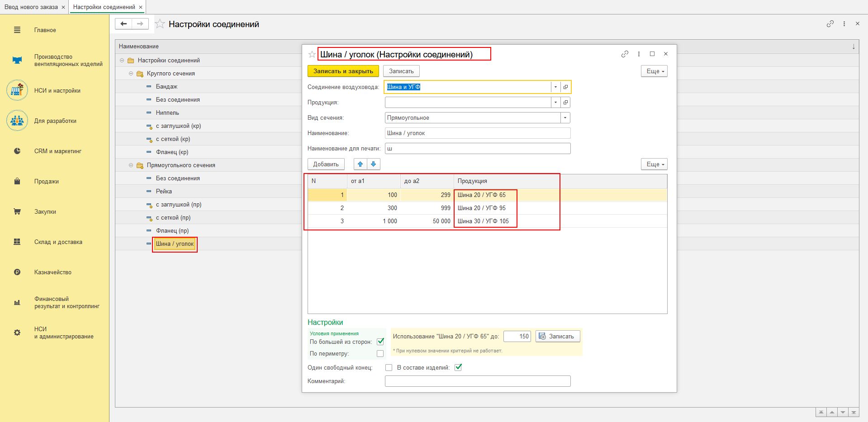Click the move row down arrow icon
Image resolution: width=868 pixels, height=422 pixels.
373,164
